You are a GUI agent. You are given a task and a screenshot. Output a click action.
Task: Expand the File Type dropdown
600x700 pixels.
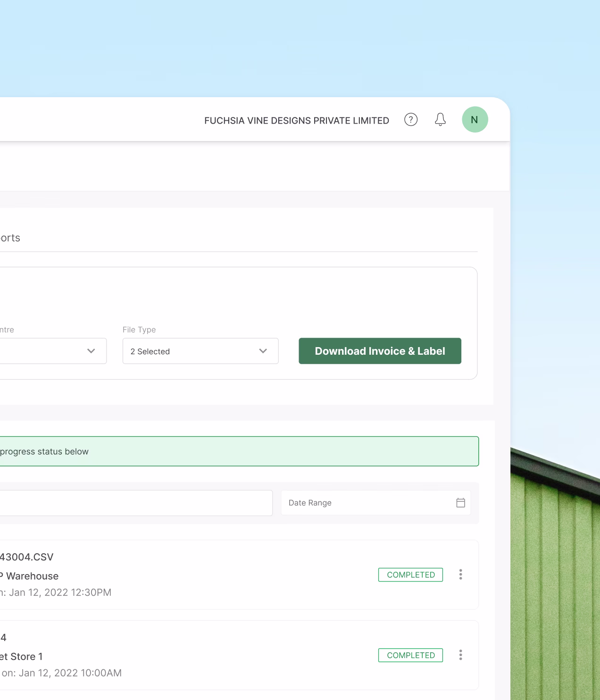pos(263,351)
